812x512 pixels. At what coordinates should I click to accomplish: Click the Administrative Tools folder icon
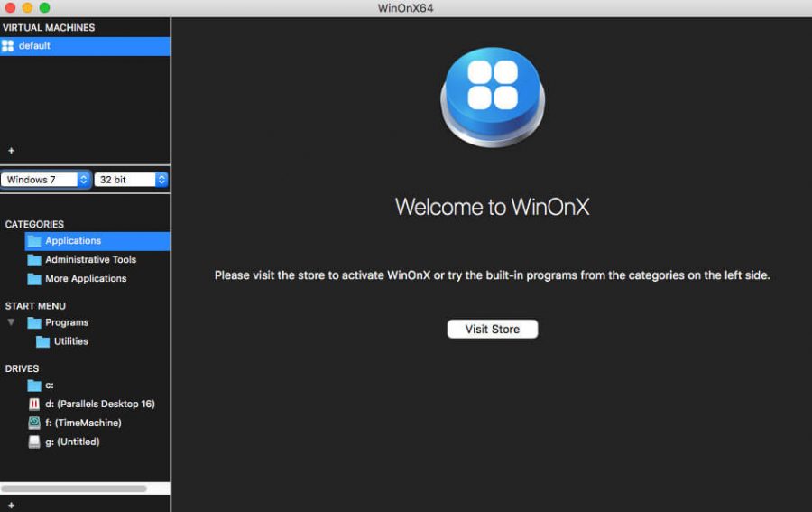point(34,260)
